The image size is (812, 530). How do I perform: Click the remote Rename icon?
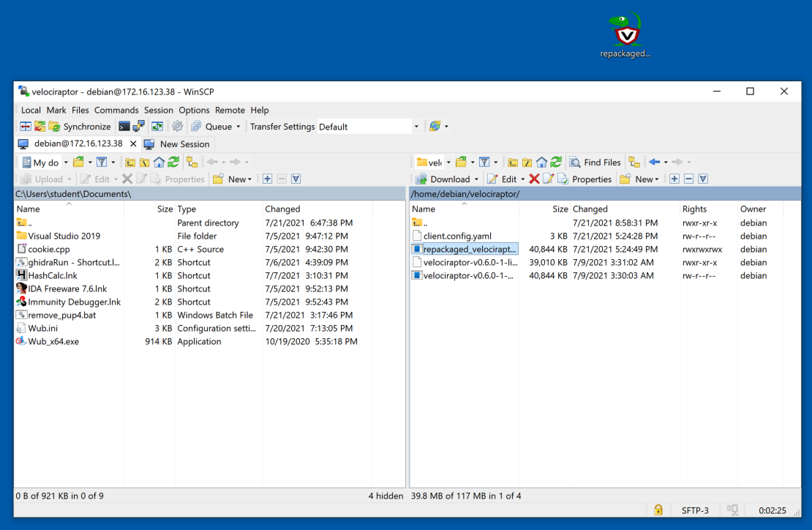tap(549, 179)
